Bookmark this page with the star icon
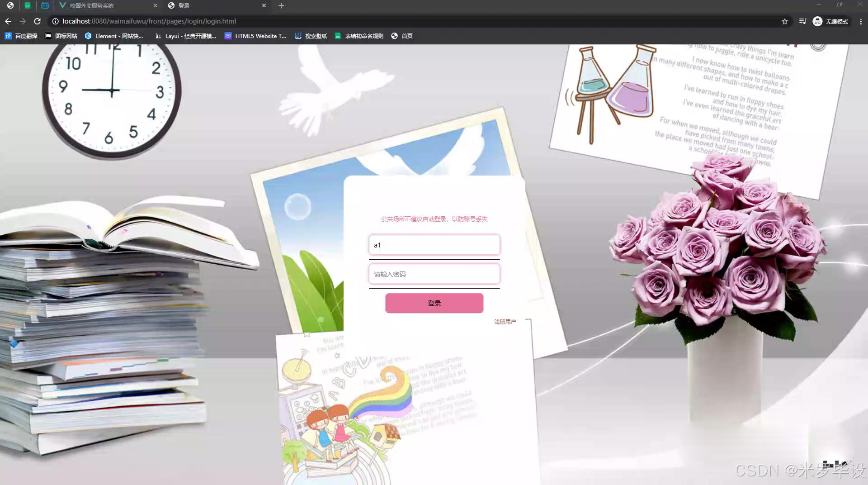The image size is (868, 485). pos(785,21)
